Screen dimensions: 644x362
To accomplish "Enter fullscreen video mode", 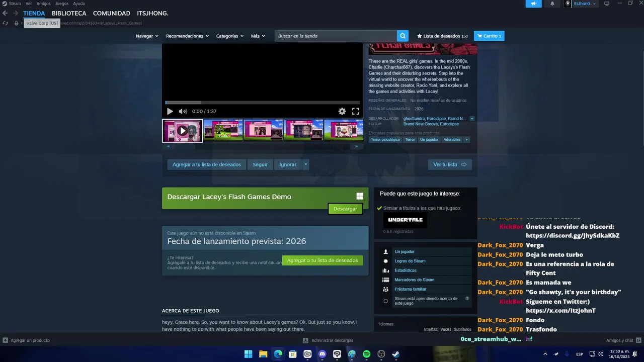I will (x=355, y=111).
